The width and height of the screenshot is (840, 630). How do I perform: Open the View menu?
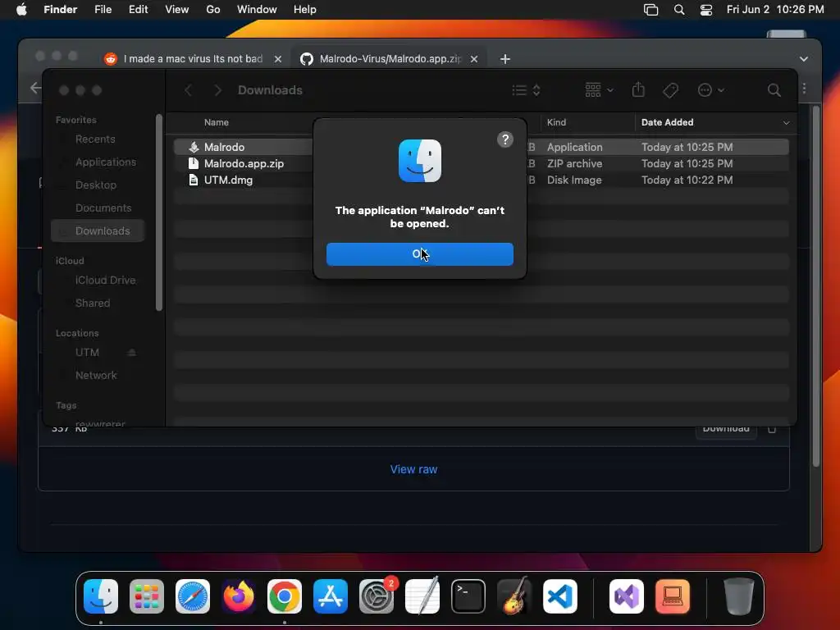click(x=177, y=10)
